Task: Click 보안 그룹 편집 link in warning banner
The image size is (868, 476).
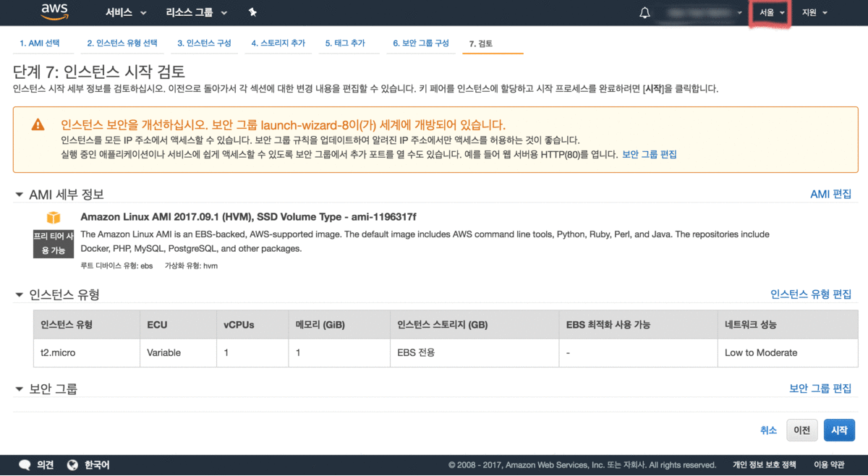Action: coord(649,155)
